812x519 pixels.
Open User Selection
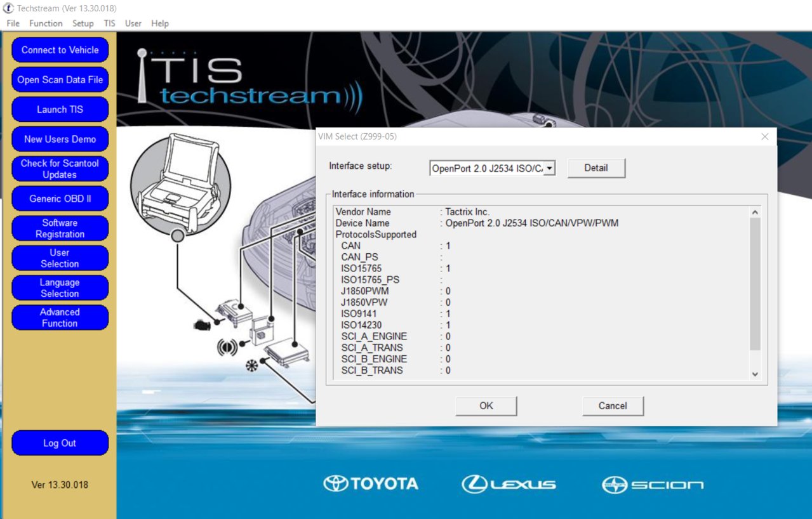point(60,258)
